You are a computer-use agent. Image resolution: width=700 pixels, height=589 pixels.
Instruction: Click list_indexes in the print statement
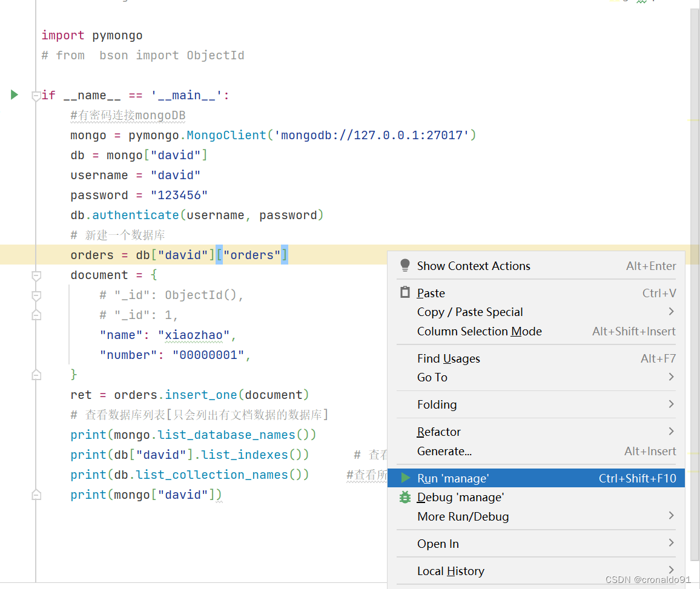pos(245,455)
